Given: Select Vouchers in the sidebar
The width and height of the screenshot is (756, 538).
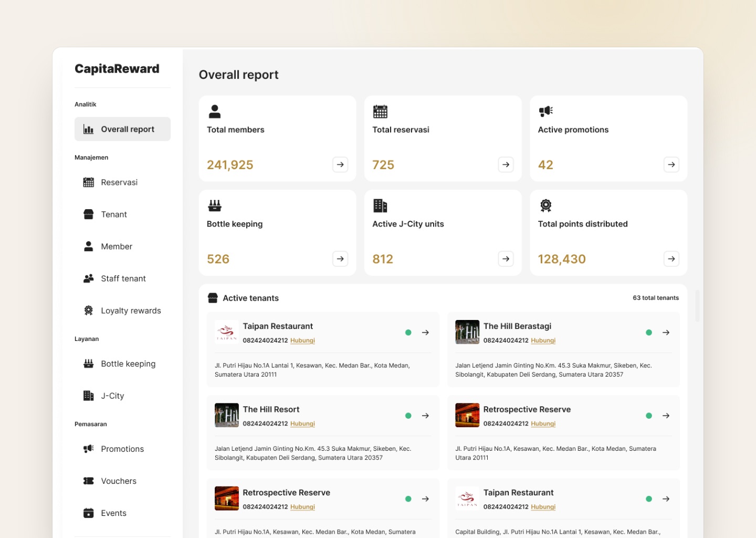Looking at the screenshot, I should click(x=122, y=481).
